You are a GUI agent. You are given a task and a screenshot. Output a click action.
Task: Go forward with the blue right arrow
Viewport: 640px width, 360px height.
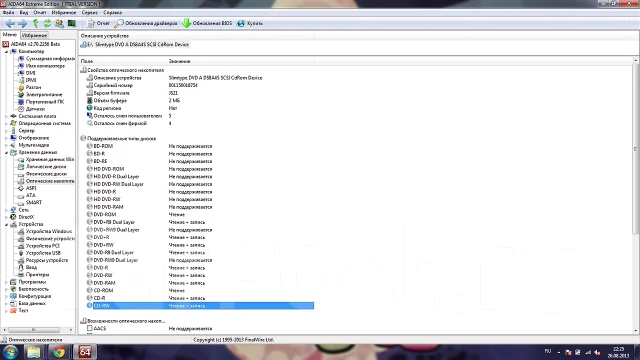(x=23, y=23)
